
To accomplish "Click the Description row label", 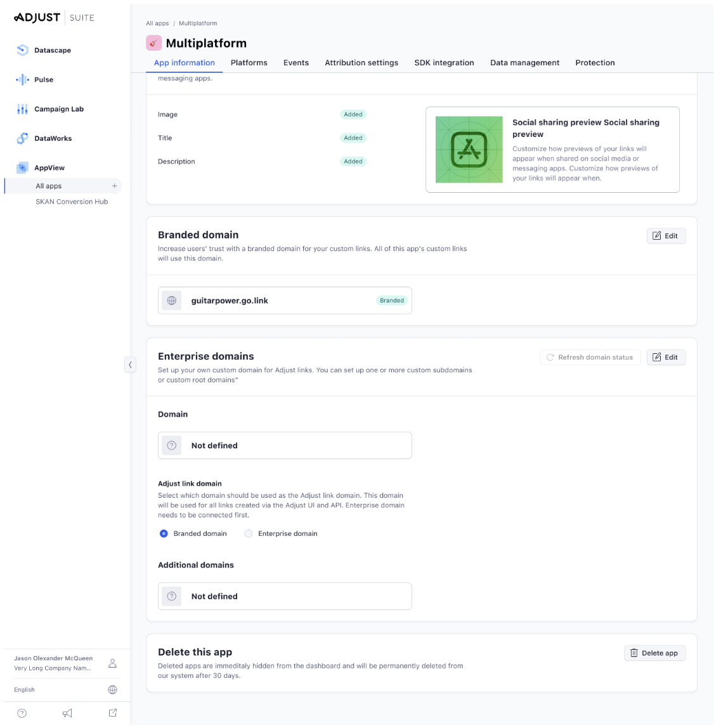I will tap(176, 162).
